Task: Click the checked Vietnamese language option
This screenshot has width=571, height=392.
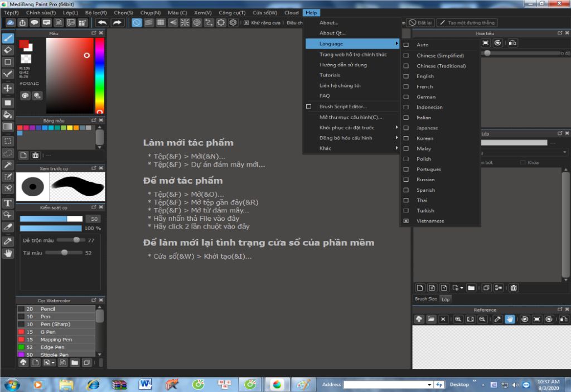Action: [406, 221]
